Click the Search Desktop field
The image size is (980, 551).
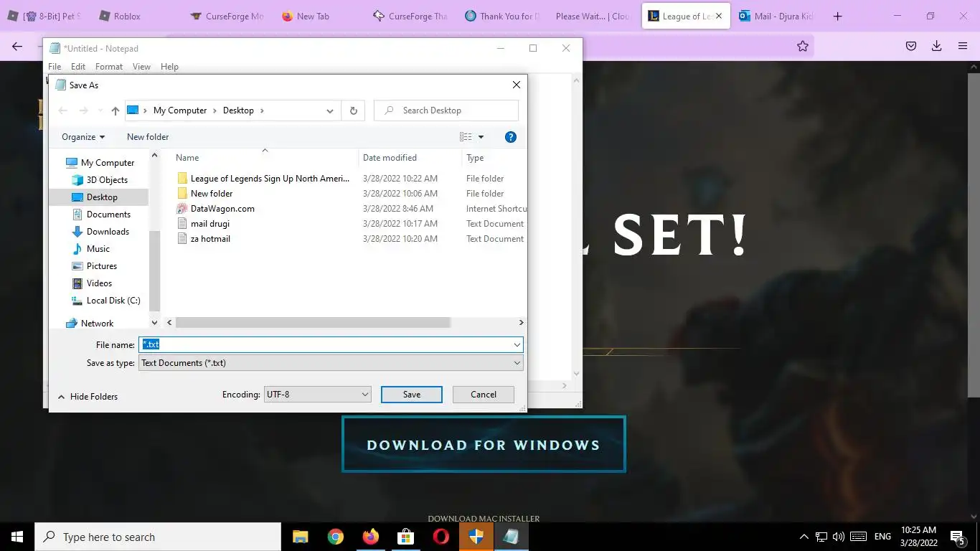coord(446,110)
